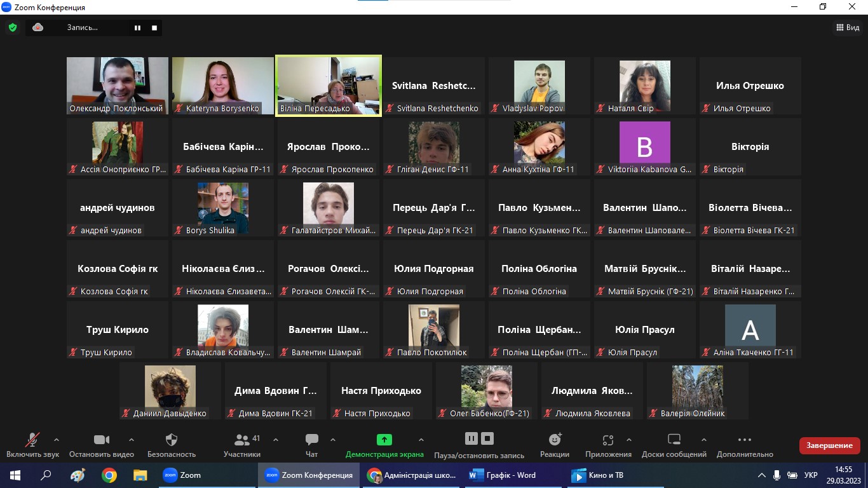Expand the participants options arrow

click(276, 440)
